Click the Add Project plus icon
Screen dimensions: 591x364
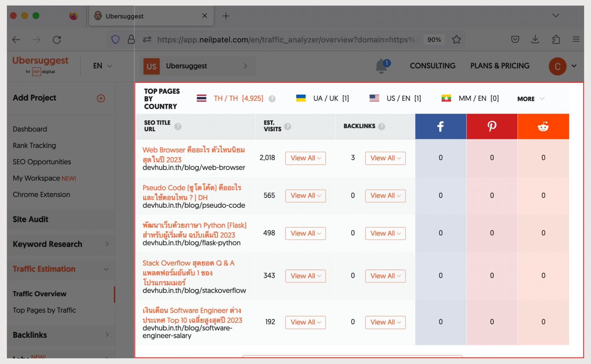[x=101, y=98]
